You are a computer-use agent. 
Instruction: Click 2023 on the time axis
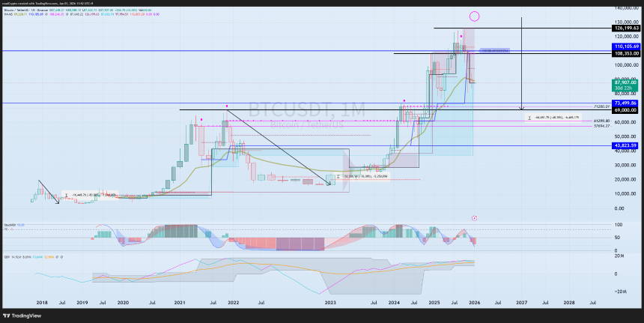330,303
